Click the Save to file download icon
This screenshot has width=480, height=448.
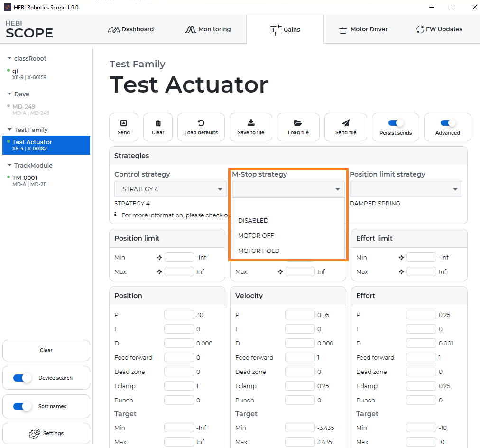(251, 122)
